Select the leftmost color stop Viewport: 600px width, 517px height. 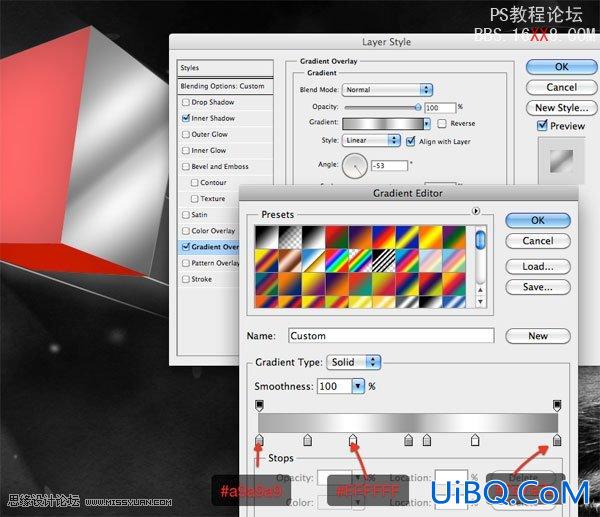coord(259,440)
